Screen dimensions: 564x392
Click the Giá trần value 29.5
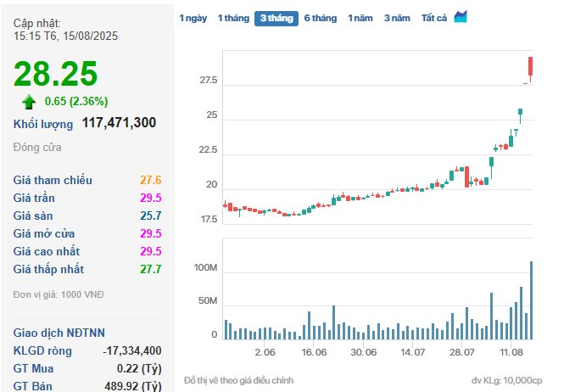click(x=150, y=198)
